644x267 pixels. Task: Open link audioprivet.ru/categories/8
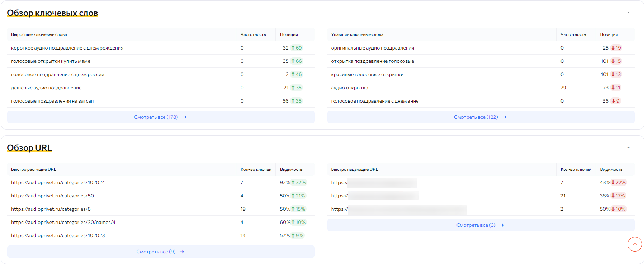pyautogui.click(x=51, y=209)
